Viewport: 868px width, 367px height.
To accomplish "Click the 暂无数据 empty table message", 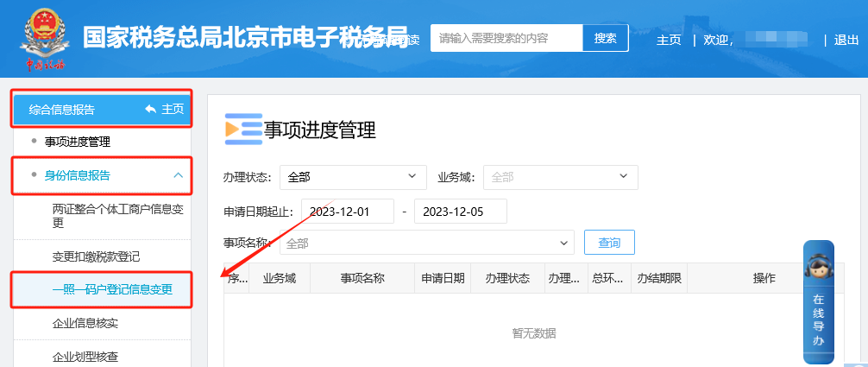I will [x=534, y=333].
